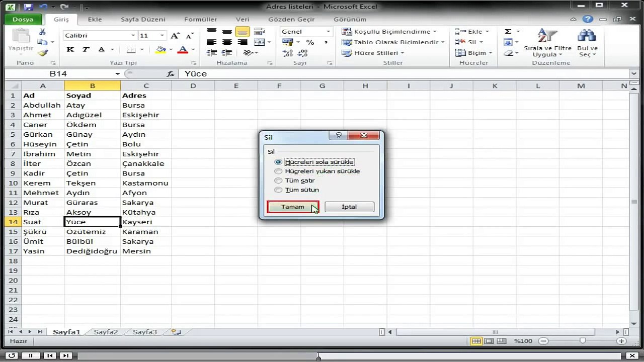Expand Hücre Stilleri menu
Screen dimensions: 644x362
point(373,53)
